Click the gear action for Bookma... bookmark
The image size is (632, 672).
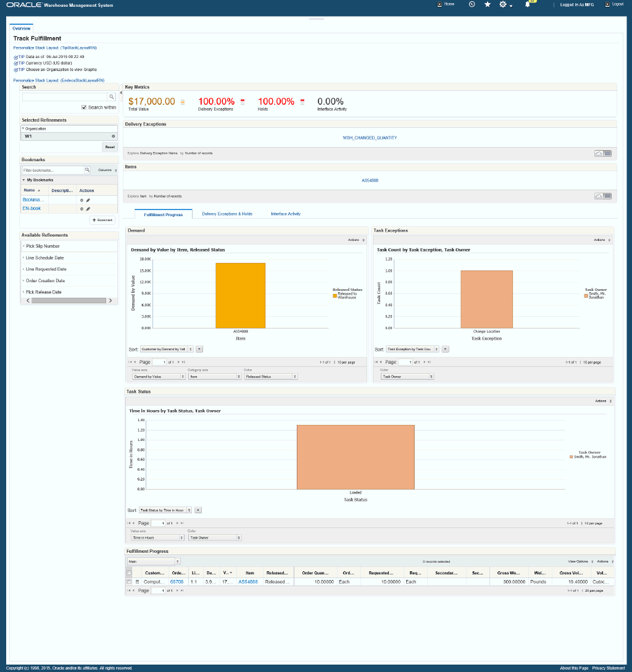click(x=82, y=200)
